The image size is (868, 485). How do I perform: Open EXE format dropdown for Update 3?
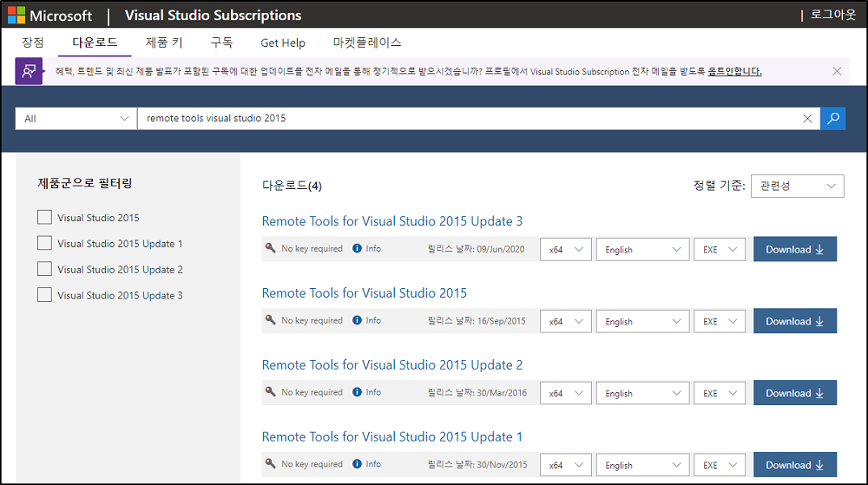point(720,249)
